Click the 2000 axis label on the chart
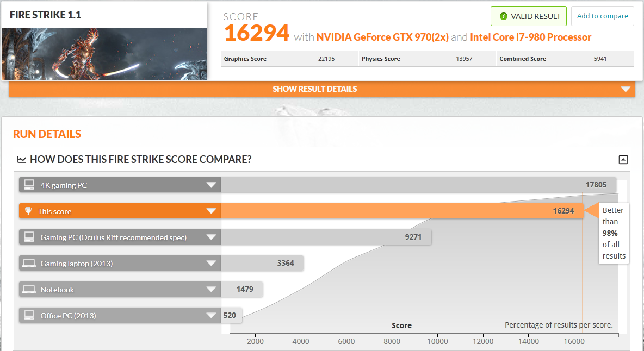 point(255,342)
